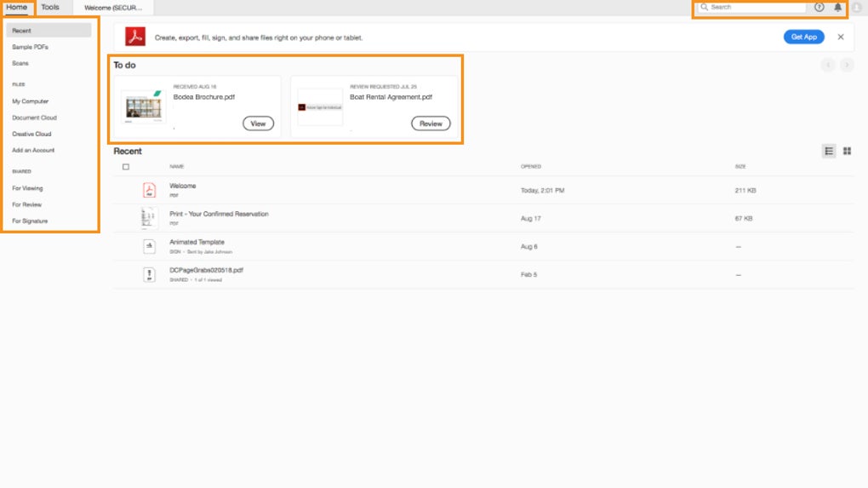
Task: Switch Recent files to grid view
Action: (x=847, y=151)
